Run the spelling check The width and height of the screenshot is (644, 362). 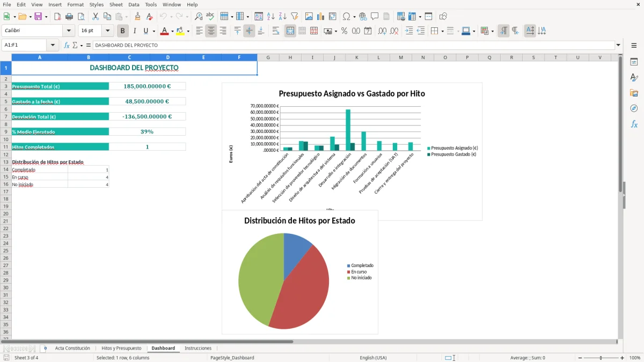(210, 17)
